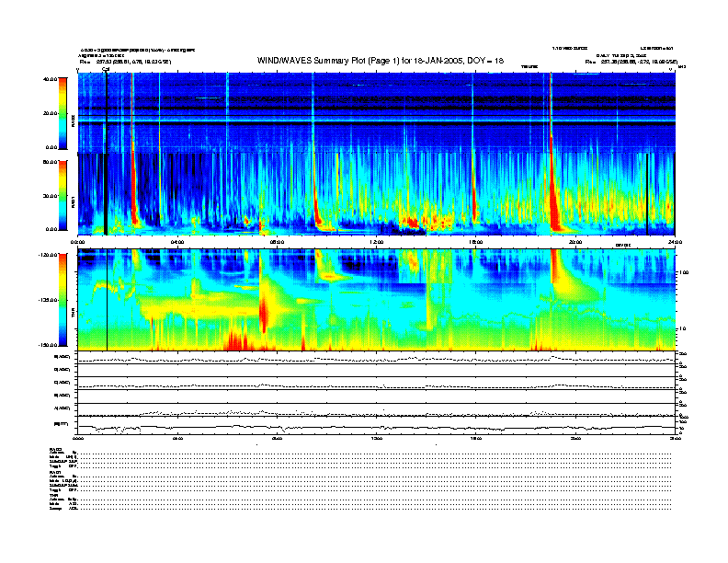Click the 20.00 label on RAD2 scale

click(50, 113)
